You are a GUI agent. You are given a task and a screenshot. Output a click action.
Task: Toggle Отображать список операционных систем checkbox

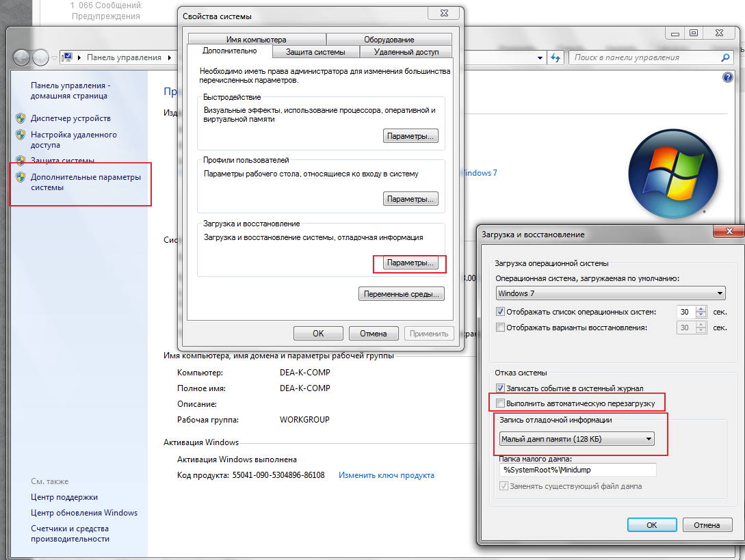[x=500, y=312]
